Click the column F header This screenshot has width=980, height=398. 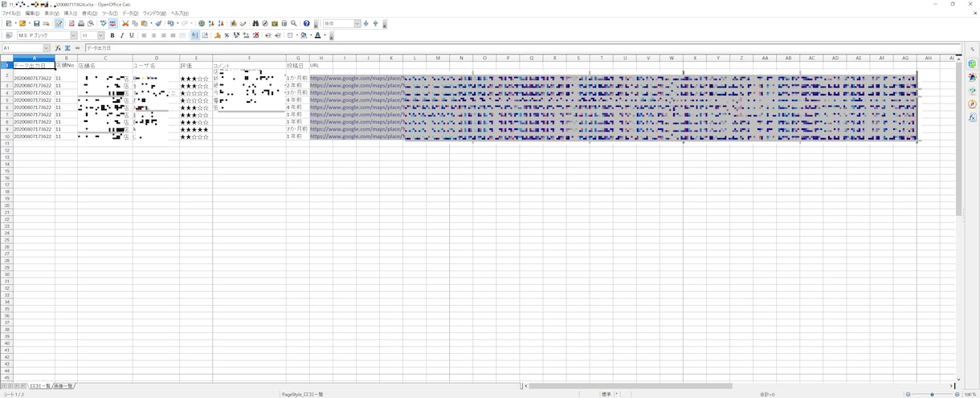(249, 58)
